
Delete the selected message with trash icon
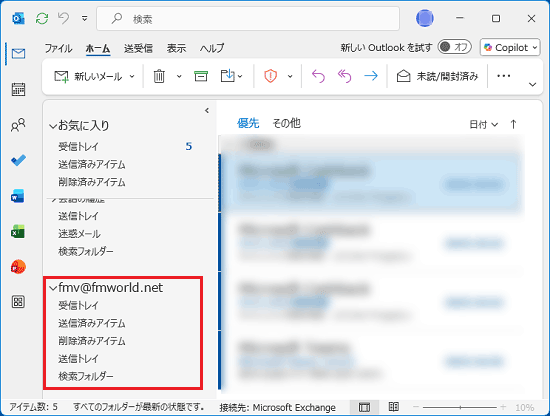click(159, 76)
